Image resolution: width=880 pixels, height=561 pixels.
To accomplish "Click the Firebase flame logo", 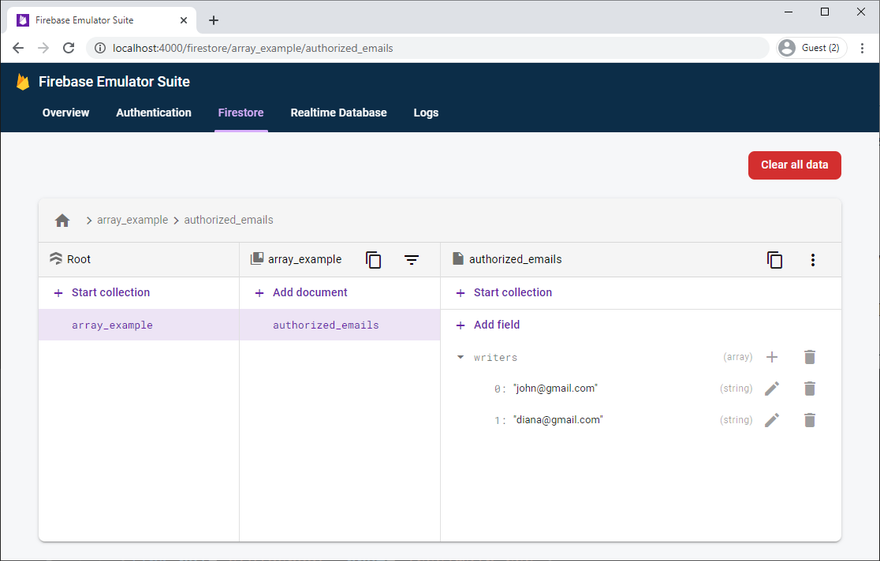I will (22, 82).
